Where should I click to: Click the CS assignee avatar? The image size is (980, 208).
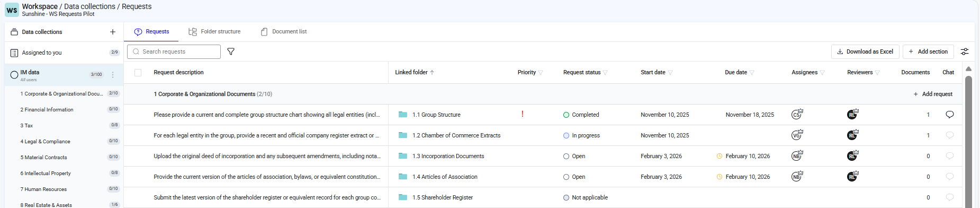click(x=797, y=115)
